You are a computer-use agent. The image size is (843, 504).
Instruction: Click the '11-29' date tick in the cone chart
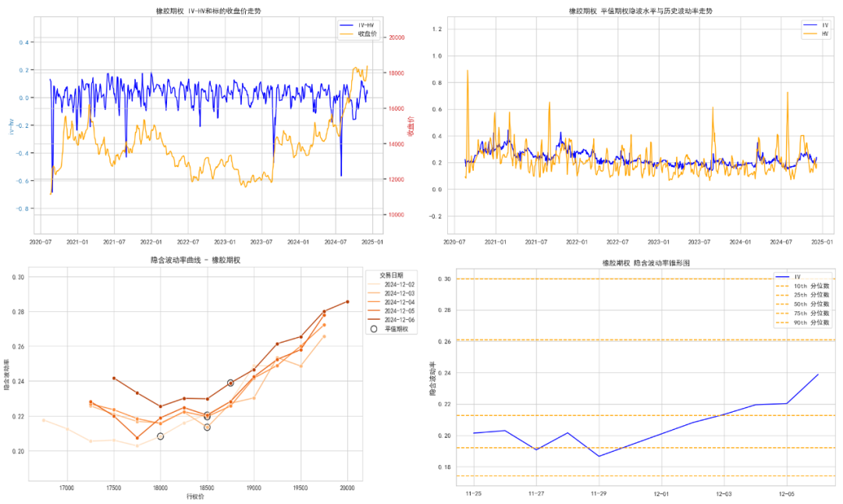pos(599,494)
